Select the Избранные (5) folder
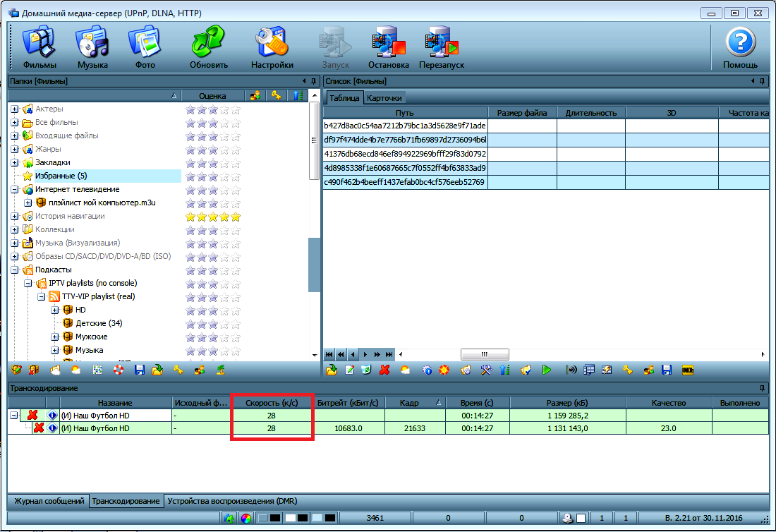This screenshot has height=532, width=776. pos(61,176)
